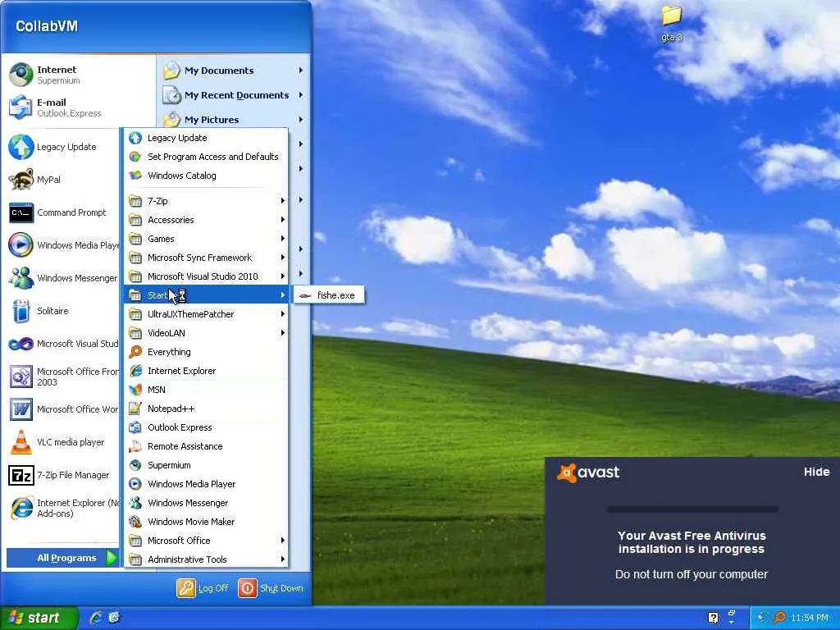The image size is (840, 630).
Task: Launch MyPal raccoon icon
Action: coord(21,180)
